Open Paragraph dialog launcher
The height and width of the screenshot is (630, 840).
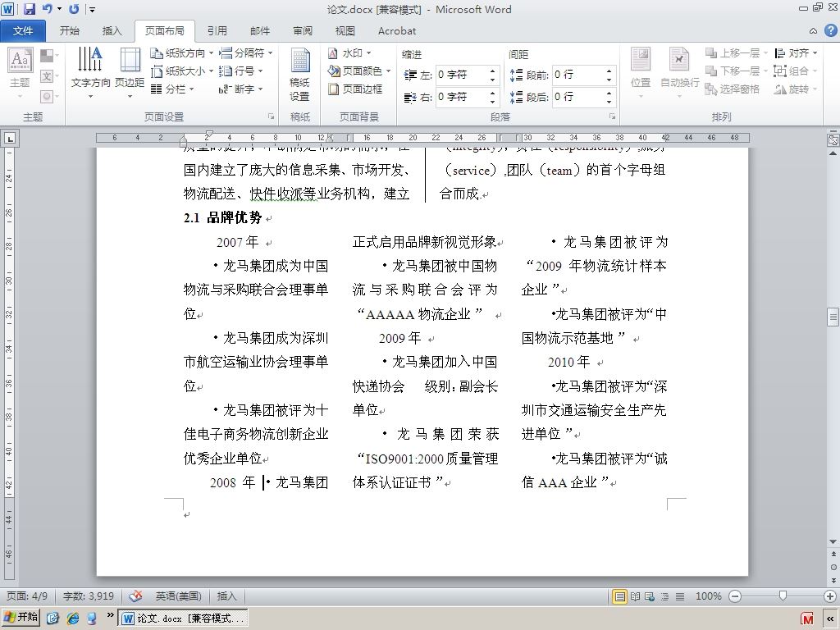[x=612, y=116]
